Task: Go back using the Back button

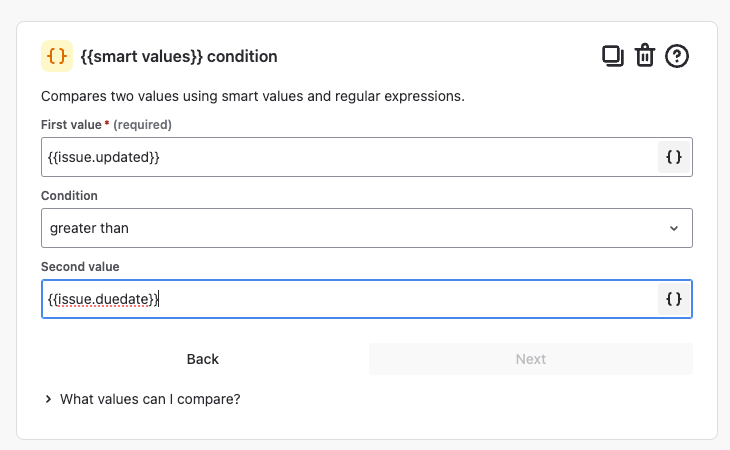Action: [x=203, y=359]
